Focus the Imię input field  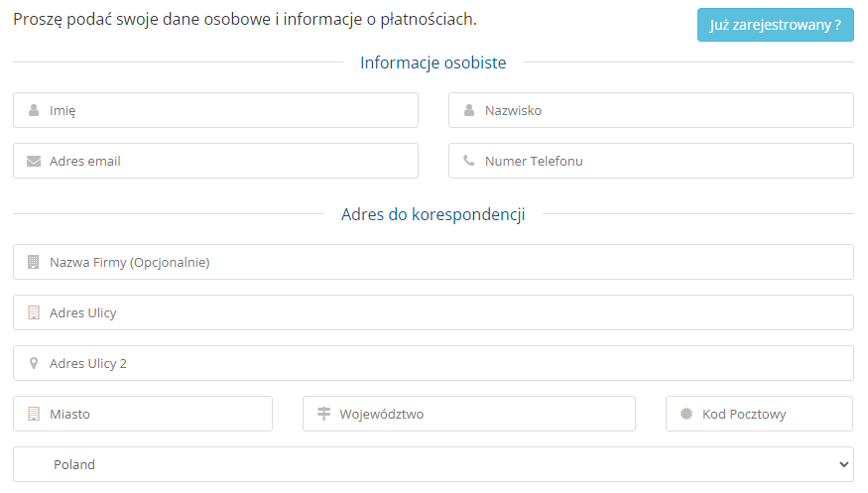pos(216,110)
